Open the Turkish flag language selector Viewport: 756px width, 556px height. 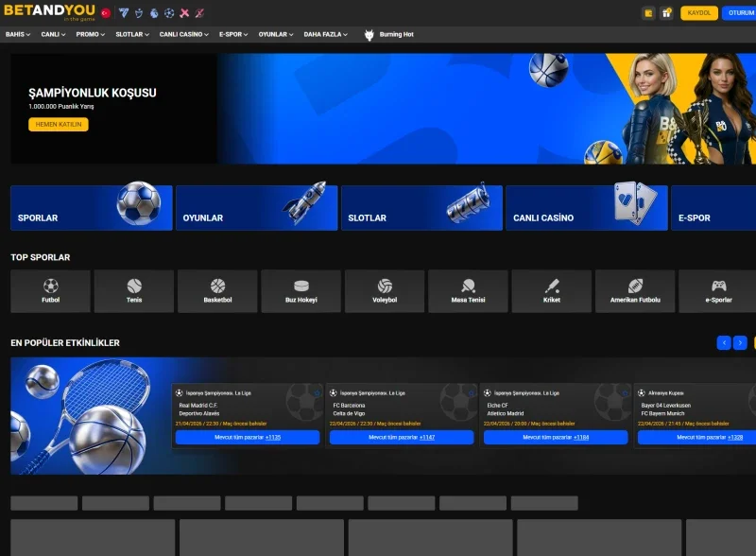(106, 13)
